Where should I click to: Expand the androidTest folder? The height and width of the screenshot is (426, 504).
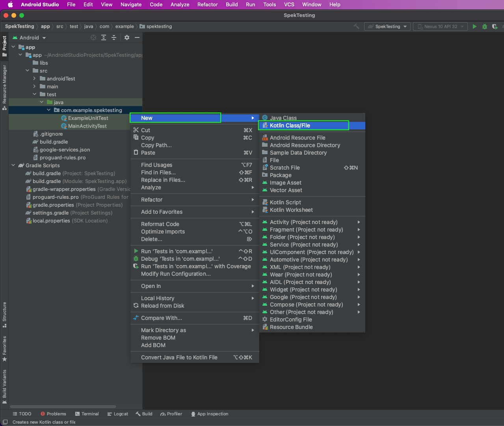click(34, 78)
